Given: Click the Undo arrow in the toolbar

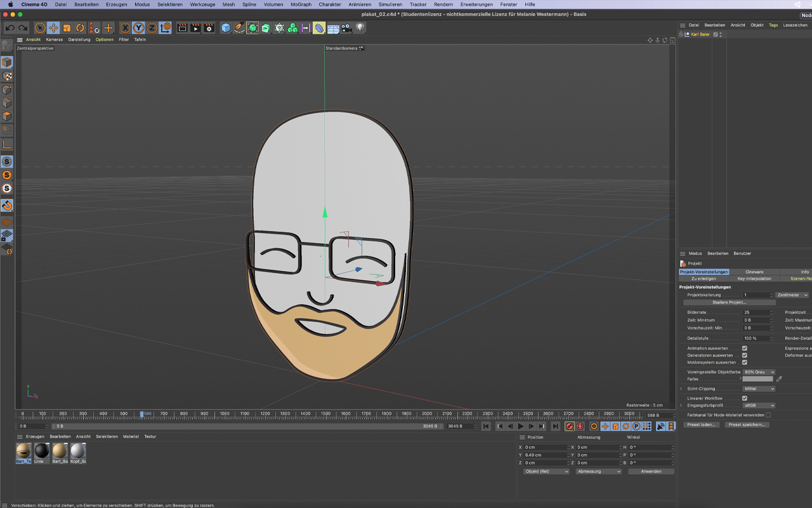Looking at the screenshot, I should (x=10, y=28).
